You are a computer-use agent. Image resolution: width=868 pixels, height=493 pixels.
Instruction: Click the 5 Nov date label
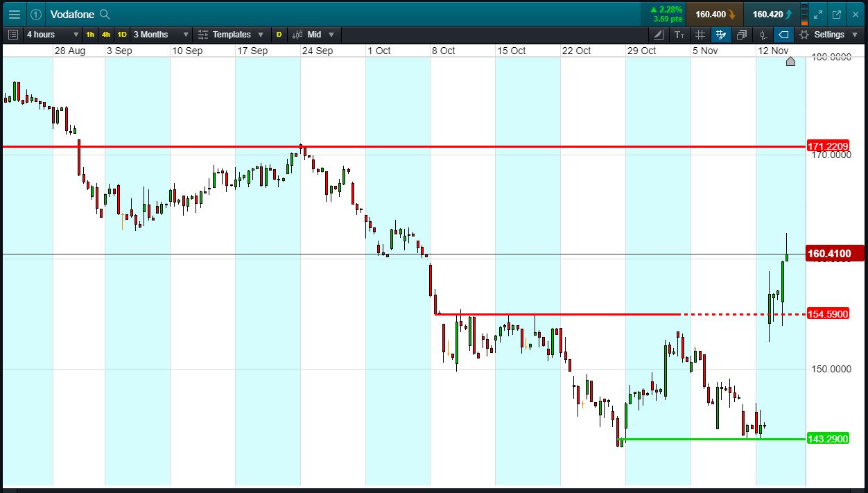point(705,51)
